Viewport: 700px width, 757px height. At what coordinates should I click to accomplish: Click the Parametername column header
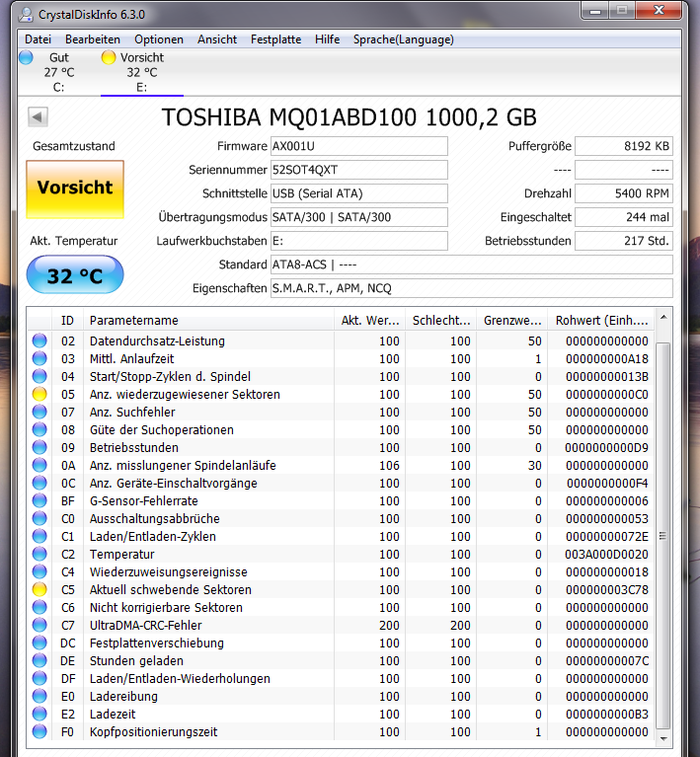pyautogui.click(x=208, y=321)
